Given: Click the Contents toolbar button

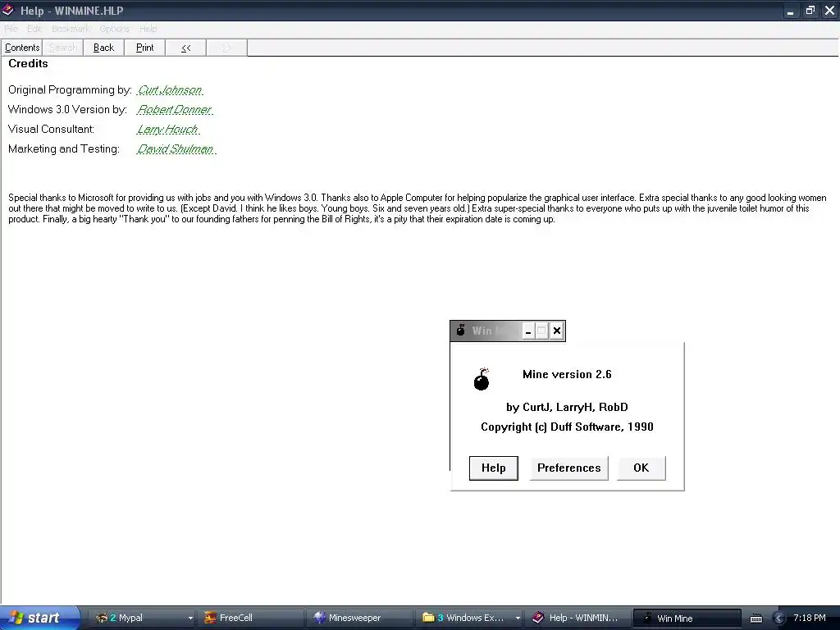Looking at the screenshot, I should (22, 48).
